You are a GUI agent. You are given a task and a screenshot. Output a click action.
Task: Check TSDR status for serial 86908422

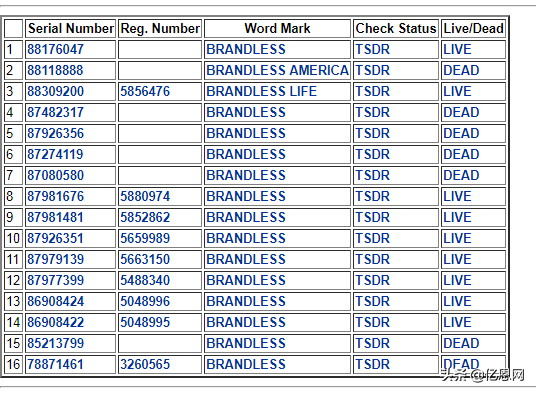point(373,323)
